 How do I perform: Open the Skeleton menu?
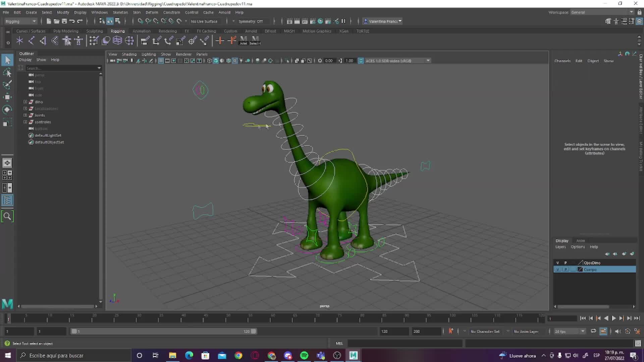tap(120, 12)
